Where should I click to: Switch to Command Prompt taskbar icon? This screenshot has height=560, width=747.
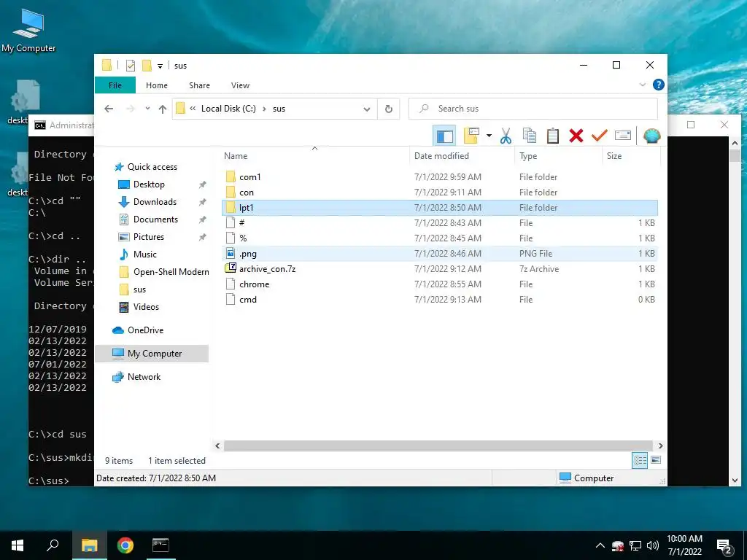point(160,545)
